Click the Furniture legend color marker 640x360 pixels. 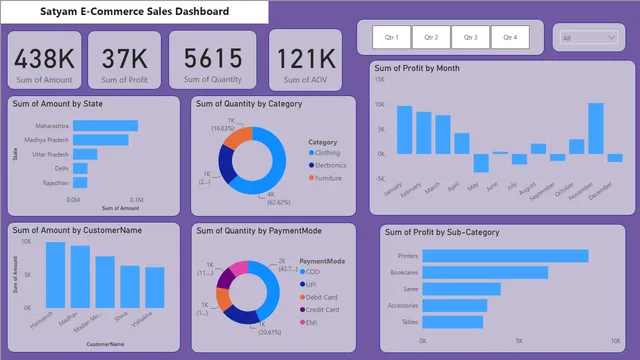click(x=311, y=178)
